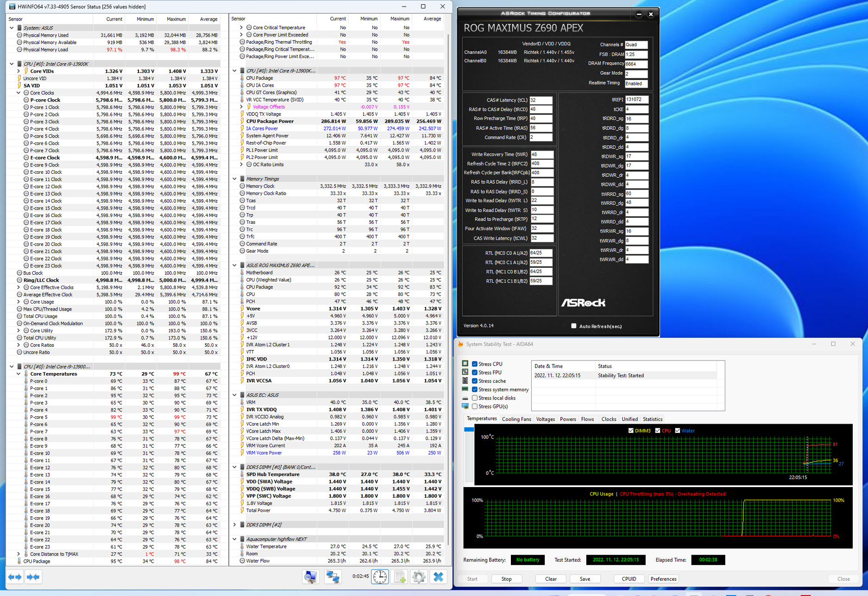Image resolution: width=868 pixels, height=596 pixels.
Task: Click the CPU chip icon beside Stress CPU
Action: pyautogui.click(x=465, y=363)
